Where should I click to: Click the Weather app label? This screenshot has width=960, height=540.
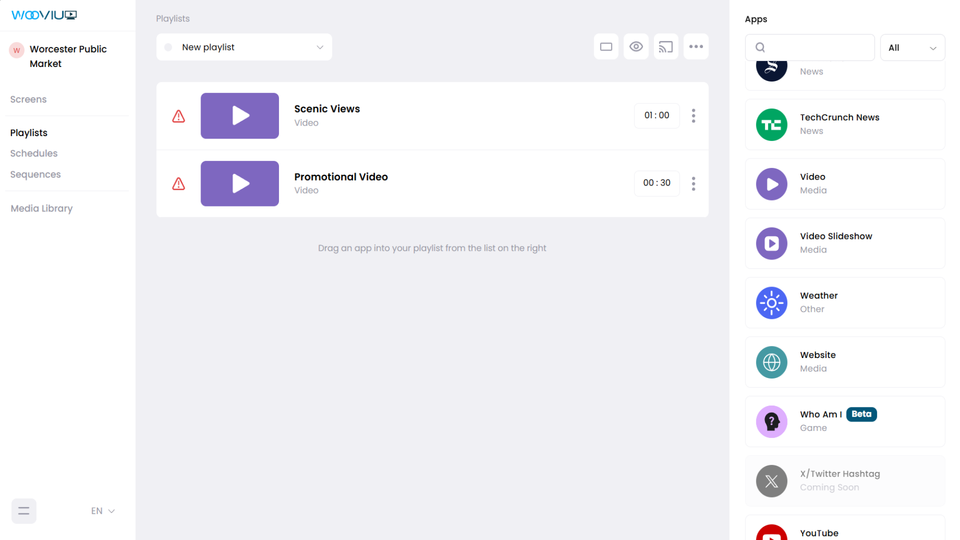[819, 296]
